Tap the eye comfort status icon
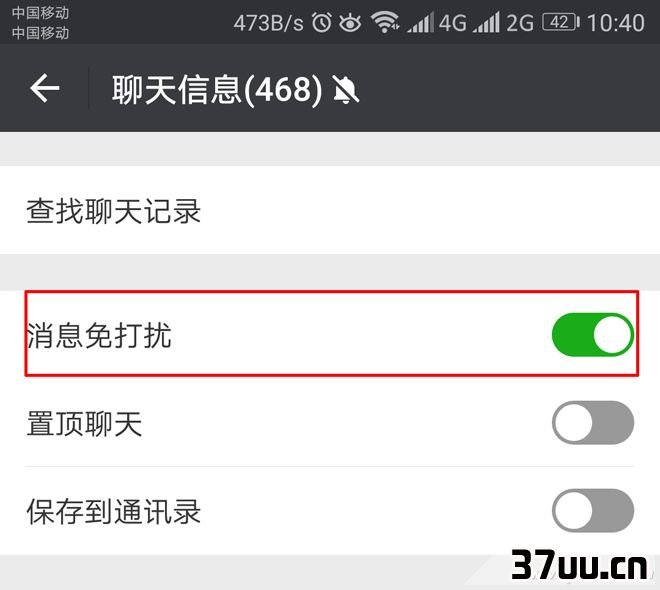Viewport: 660px width, 590px height. click(x=350, y=22)
